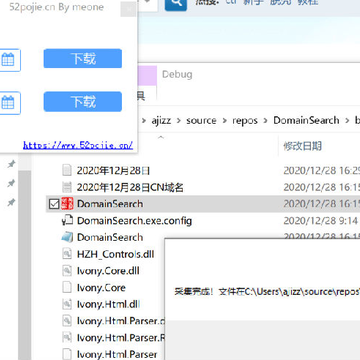Select the Ivony.Html.Parser file at the list bottom
This screenshot has width=360, height=360.
pyautogui.click(x=117, y=354)
